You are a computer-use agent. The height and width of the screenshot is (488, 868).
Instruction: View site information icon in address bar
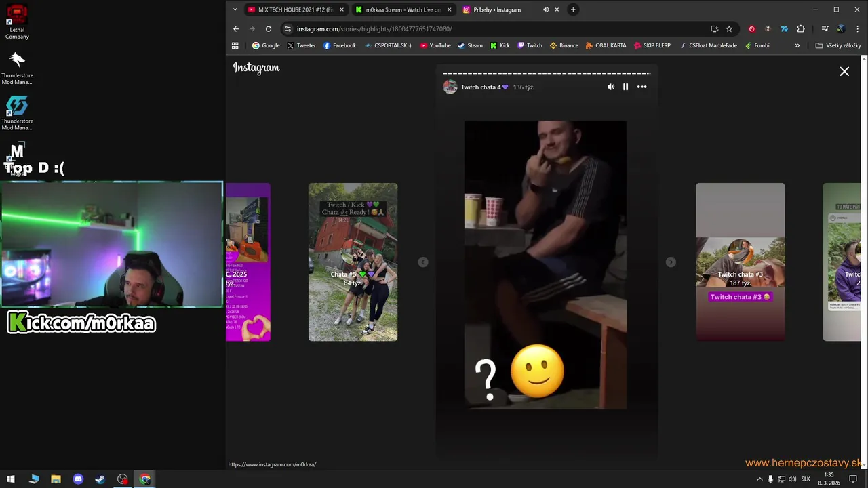point(288,29)
